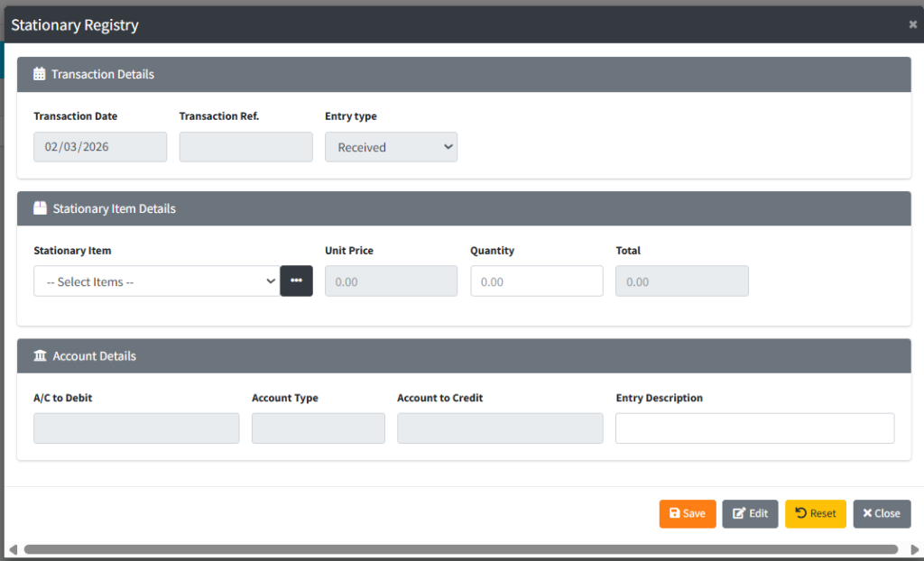Open item lookup with the ellipsis button
Image resolution: width=924 pixels, height=561 pixels.
pos(296,281)
